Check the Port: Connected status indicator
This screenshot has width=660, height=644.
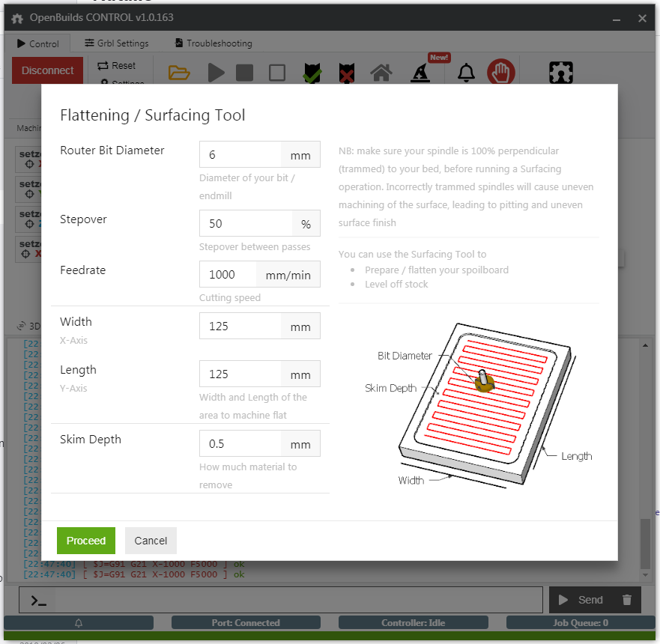(x=246, y=622)
